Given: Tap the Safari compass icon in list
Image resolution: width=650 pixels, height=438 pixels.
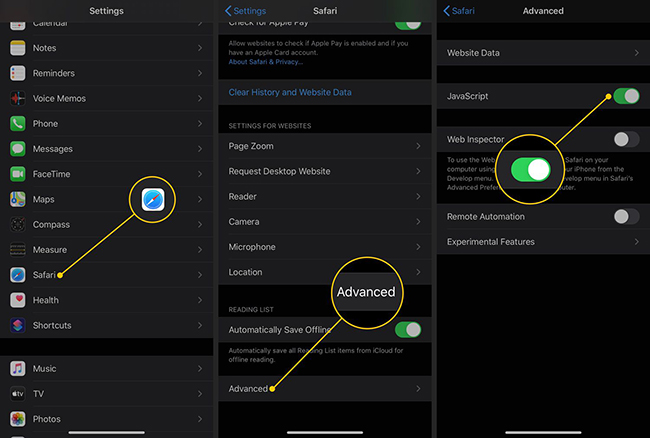Looking at the screenshot, I should 17,275.
